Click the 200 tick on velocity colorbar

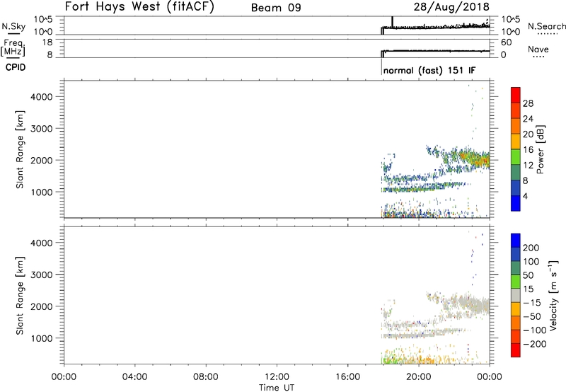(531, 248)
